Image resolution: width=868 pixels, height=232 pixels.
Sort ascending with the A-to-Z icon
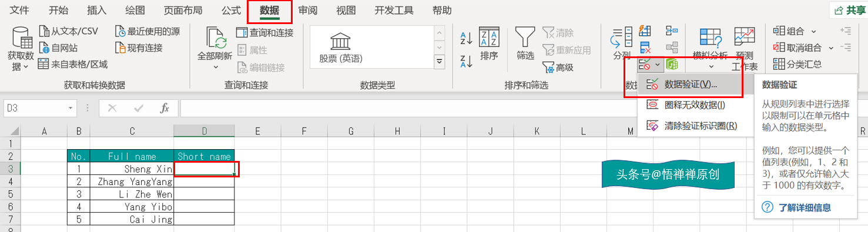466,38
